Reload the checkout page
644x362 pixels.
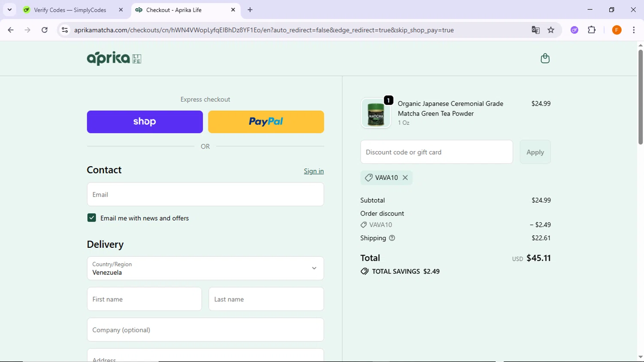click(45, 30)
